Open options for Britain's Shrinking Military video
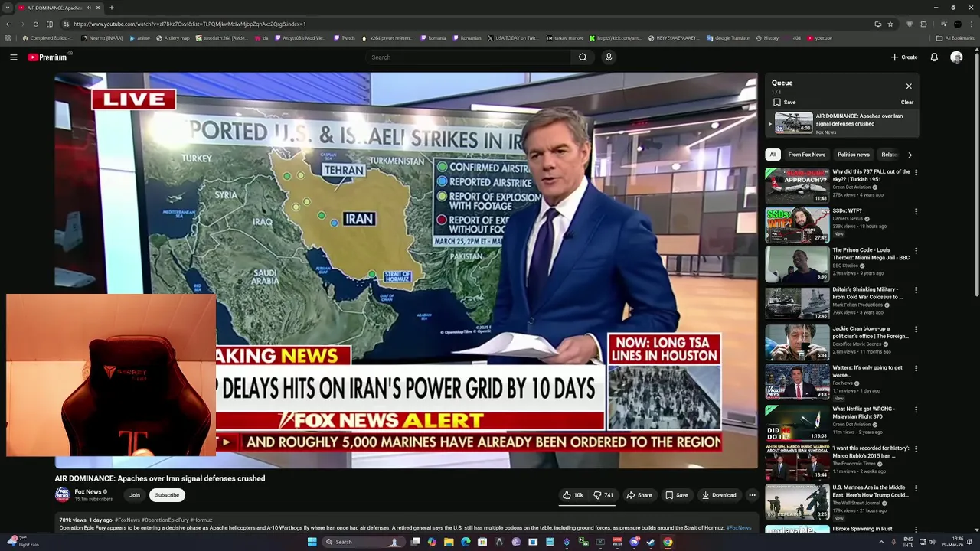980x551 pixels. coord(916,290)
